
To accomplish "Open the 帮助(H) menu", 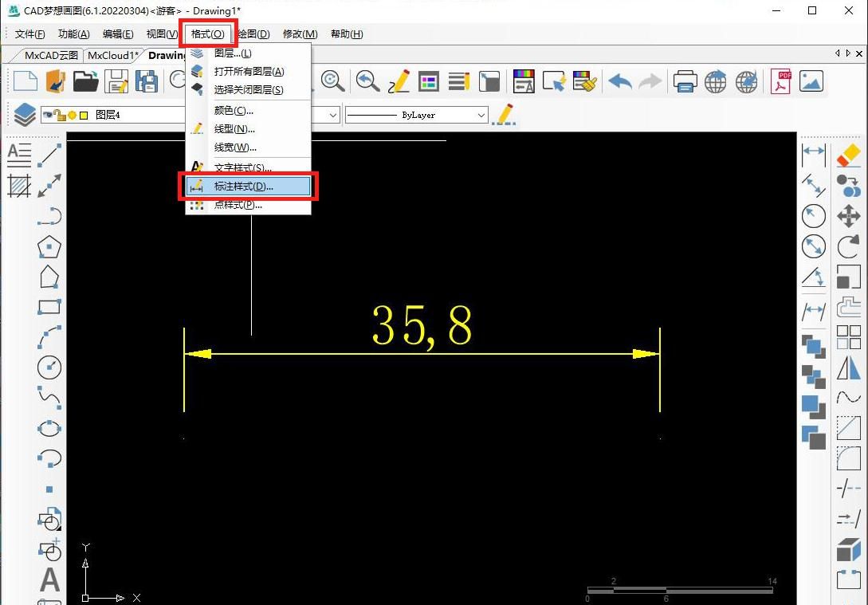I will click(347, 34).
